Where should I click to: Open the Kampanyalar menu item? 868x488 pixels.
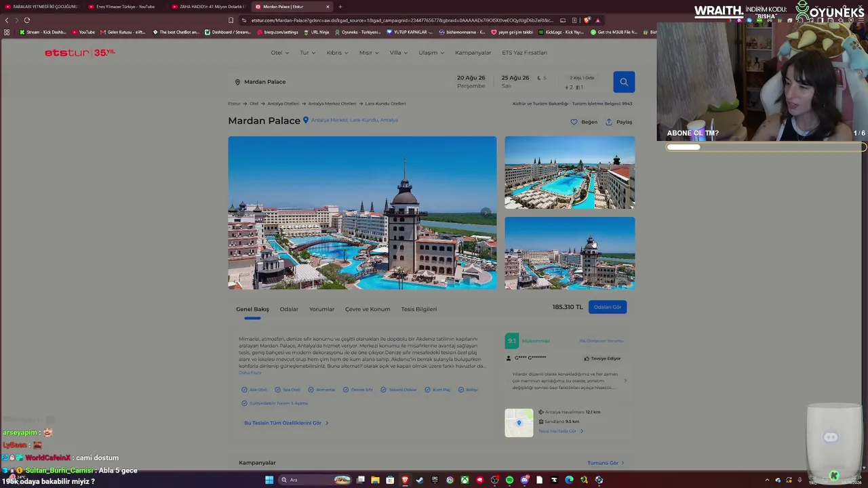(473, 53)
